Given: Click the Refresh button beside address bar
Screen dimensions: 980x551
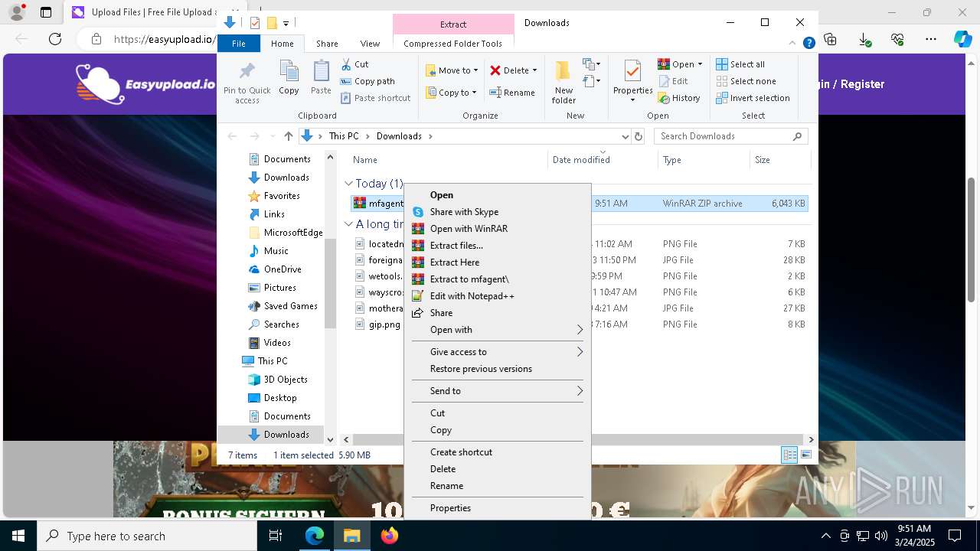Looking at the screenshot, I should 639,136.
